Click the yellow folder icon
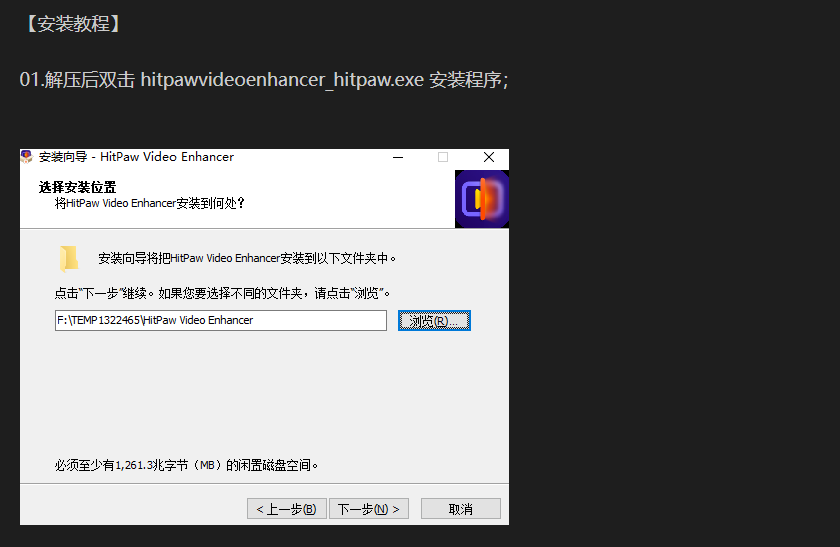This screenshot has width=840, height=547. [x=69, y=259]
